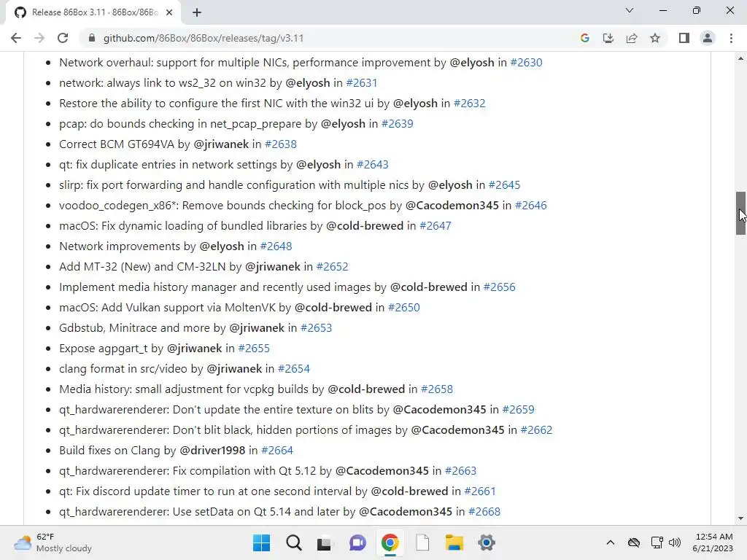The image size is (747, 560).
Task: Open pull request #2647
Action: coord(436,226)
